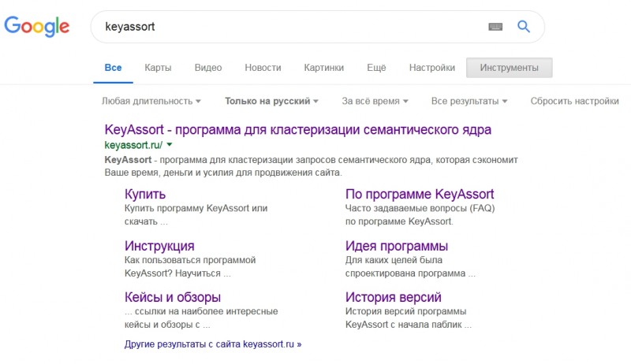Open the Купить sitelink
631x364 pixels.
point(145,194)
